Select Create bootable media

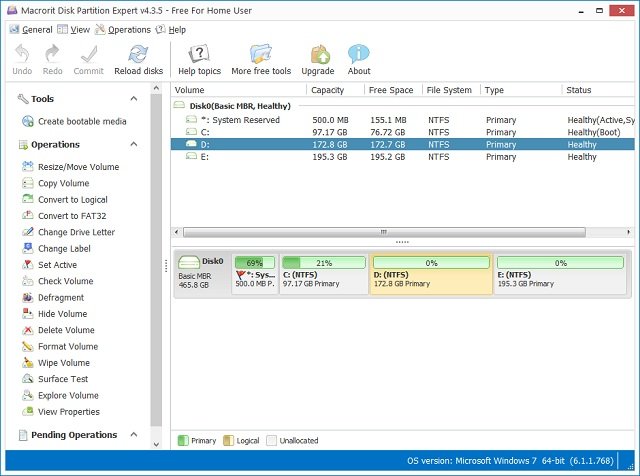pos(74,121)
